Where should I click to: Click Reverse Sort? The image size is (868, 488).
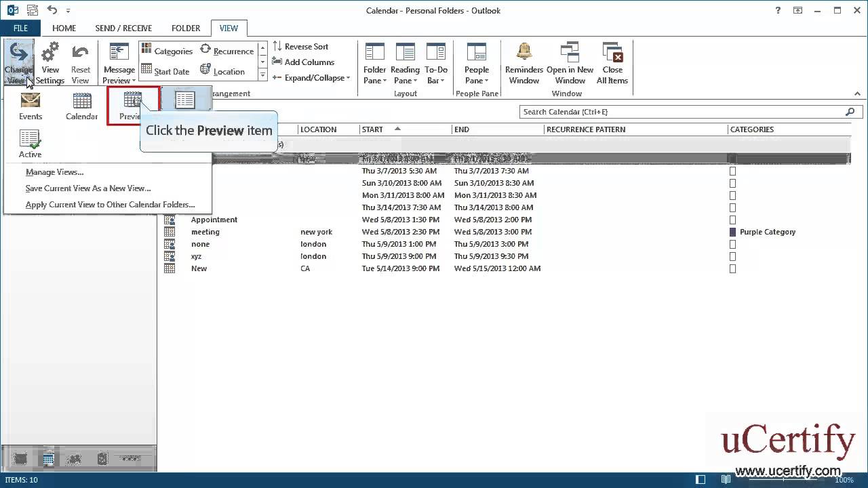point(300,46)
